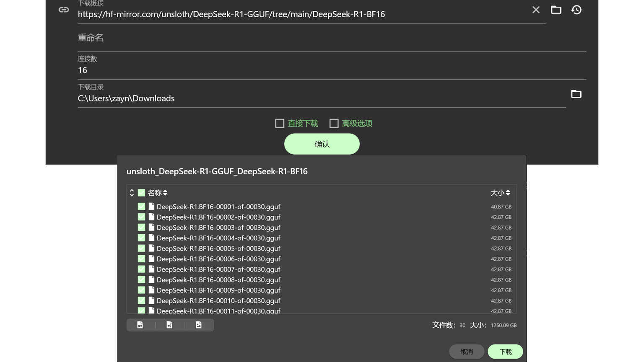This screenshot has height=362, width=644.
Task: Click file icon of 00002-of-00030.gguf
Action: (x=151, y=217)
